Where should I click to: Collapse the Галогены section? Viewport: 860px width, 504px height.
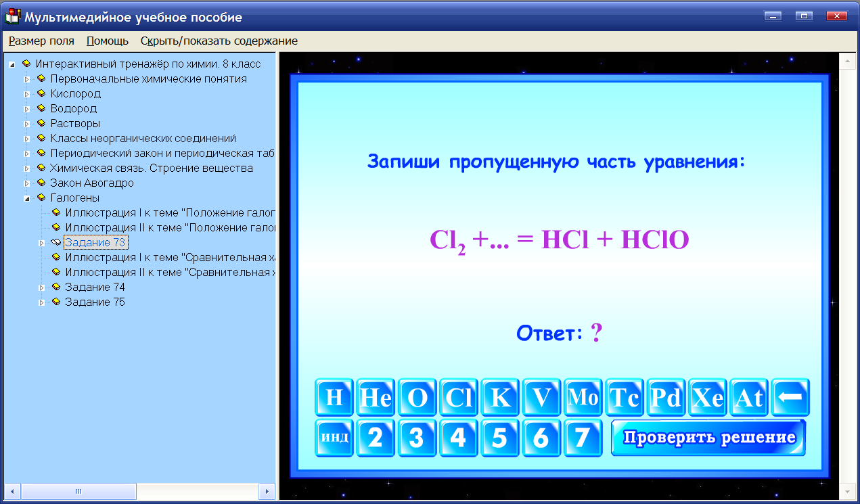(26, 198)
